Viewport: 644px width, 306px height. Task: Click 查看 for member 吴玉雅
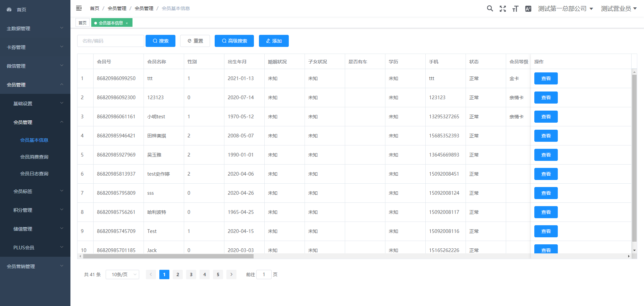tap(546, 155)
